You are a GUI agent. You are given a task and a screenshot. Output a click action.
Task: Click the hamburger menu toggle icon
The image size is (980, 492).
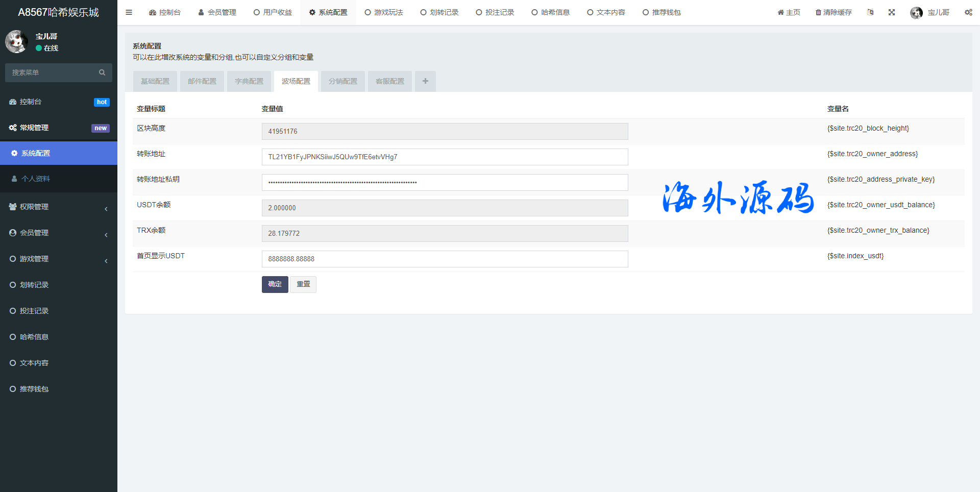(x=129, y=12)
